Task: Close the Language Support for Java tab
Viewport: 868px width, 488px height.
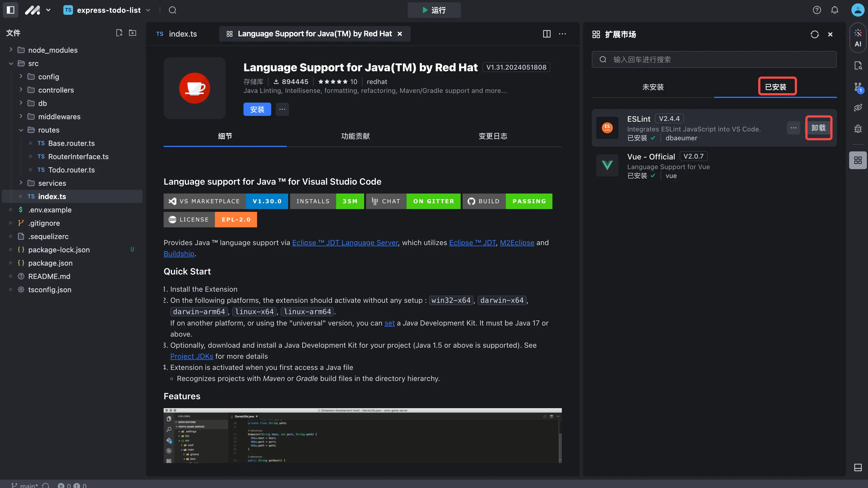Action: (400, 34)
